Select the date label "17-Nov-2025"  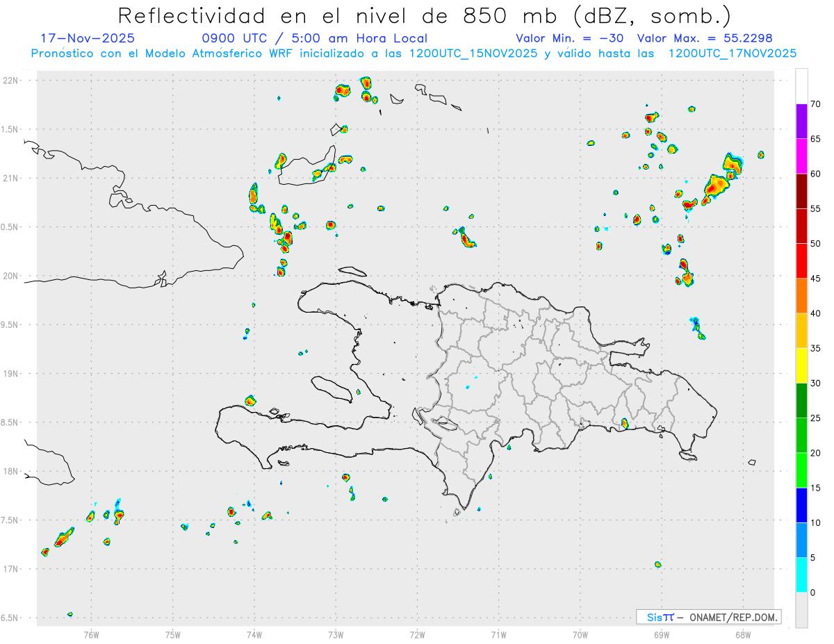[x=88, y=38]
